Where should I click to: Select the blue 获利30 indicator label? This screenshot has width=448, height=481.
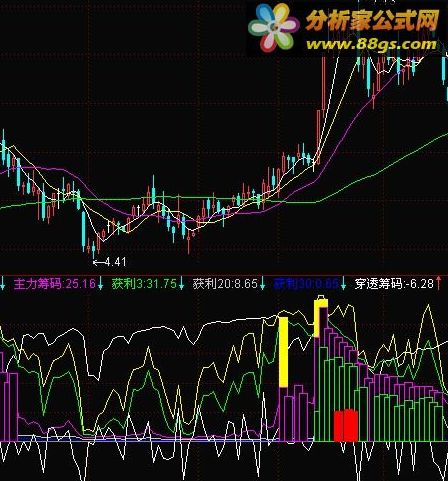point(306,284)
